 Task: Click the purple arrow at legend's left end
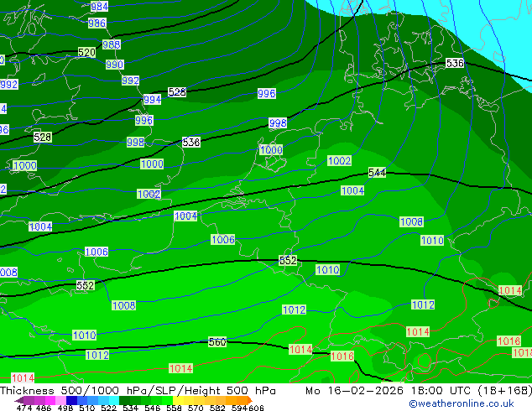[x=19, y=400]
